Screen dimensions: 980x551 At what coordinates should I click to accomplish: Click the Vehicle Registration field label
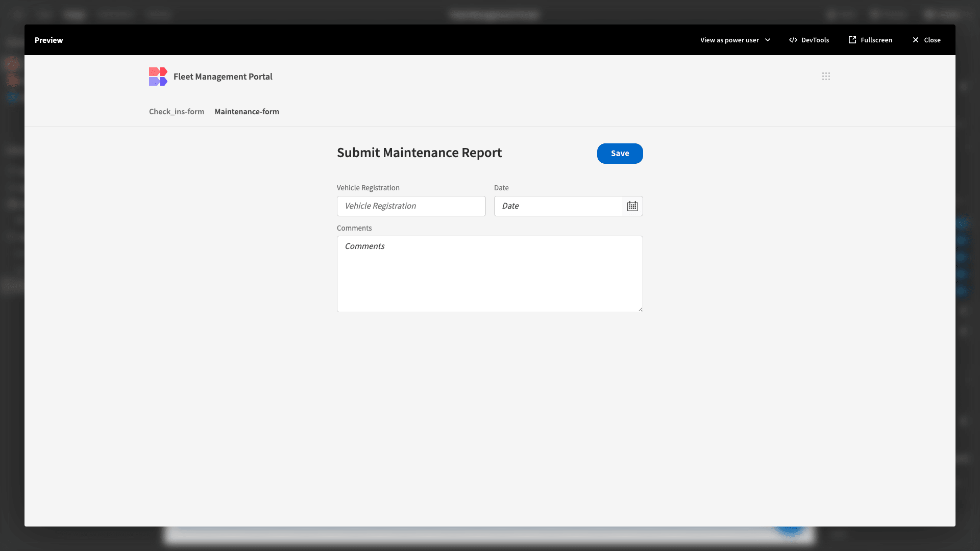368,188
